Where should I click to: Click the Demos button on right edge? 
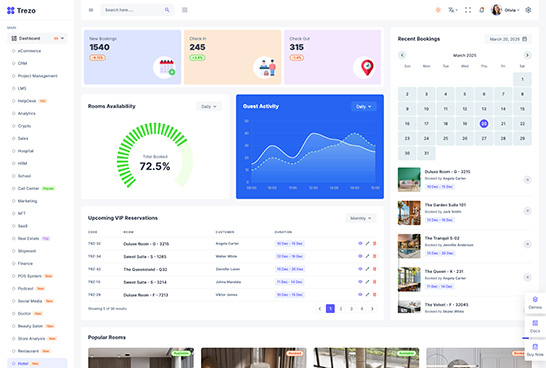pyautogui.click(x=535, y=303)
